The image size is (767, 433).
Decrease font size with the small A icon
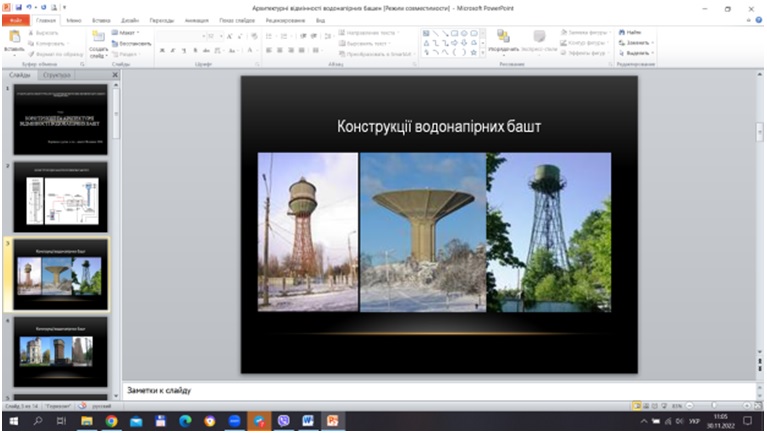click(240, 36)
